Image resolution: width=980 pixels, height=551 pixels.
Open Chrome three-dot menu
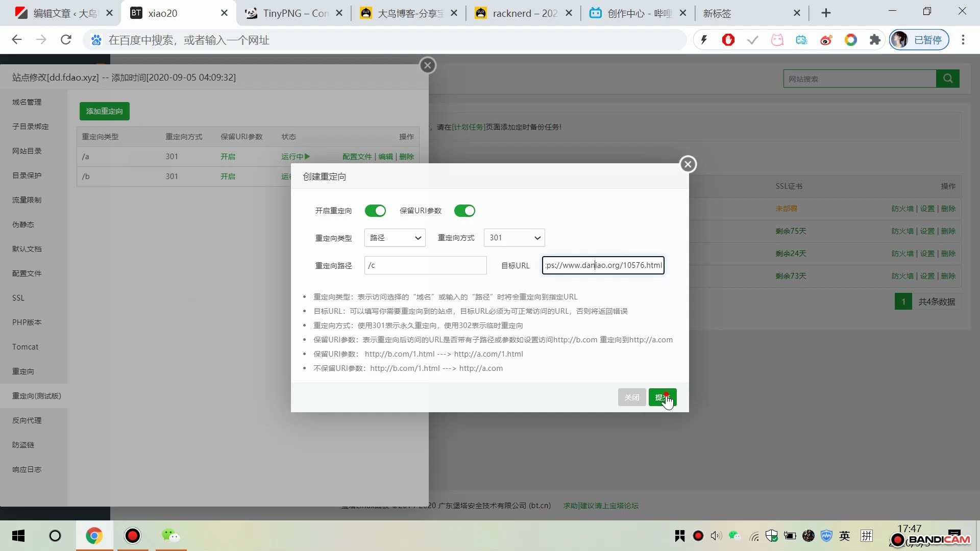click(x=963, y=40)
